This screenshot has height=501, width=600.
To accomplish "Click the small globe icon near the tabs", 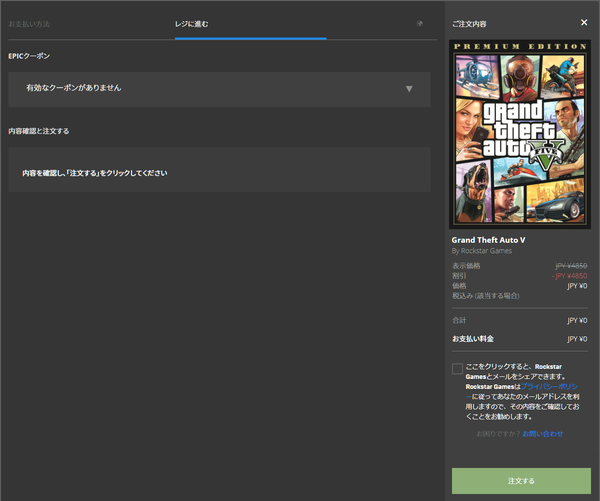I will pyautogui.click(x=419, y=24).
